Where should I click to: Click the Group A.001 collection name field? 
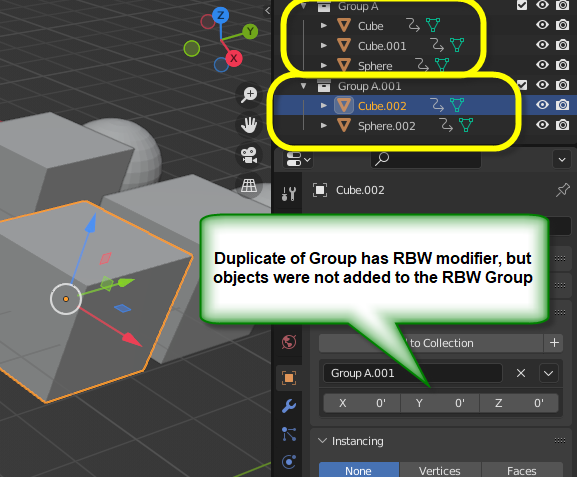coord(413,373)
